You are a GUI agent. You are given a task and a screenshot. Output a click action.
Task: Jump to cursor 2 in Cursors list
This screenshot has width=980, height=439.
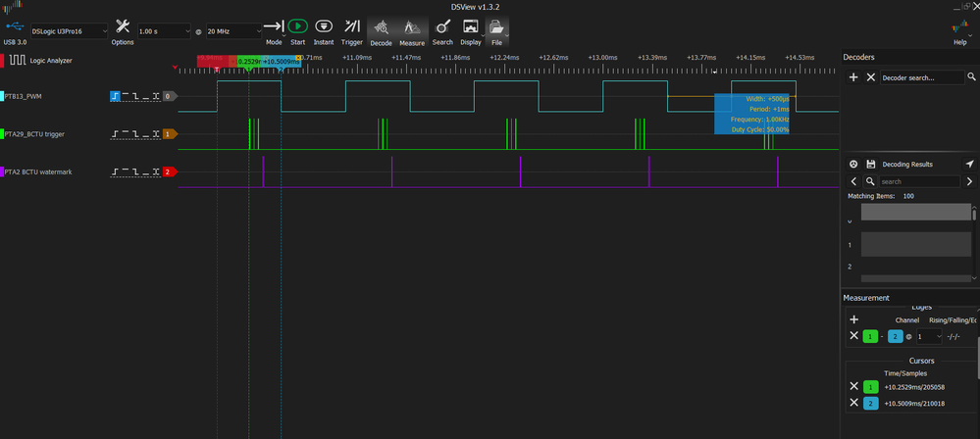pos(870,404)
